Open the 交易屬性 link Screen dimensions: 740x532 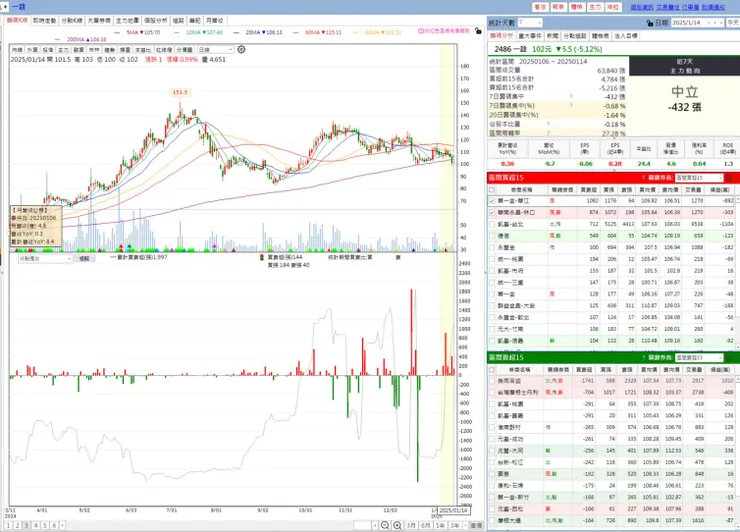tap(667, 7)
